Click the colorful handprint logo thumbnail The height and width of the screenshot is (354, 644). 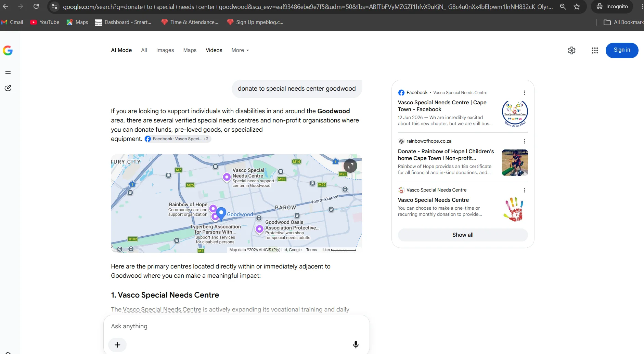point(513,209)
